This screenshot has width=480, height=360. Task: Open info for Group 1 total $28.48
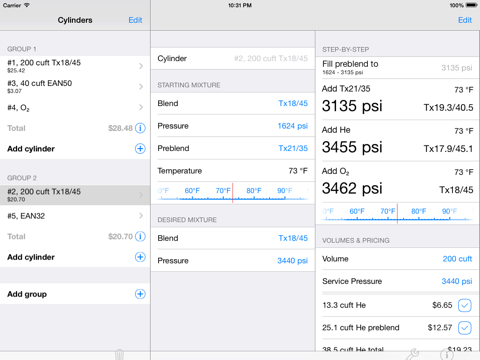pos(140,128)
